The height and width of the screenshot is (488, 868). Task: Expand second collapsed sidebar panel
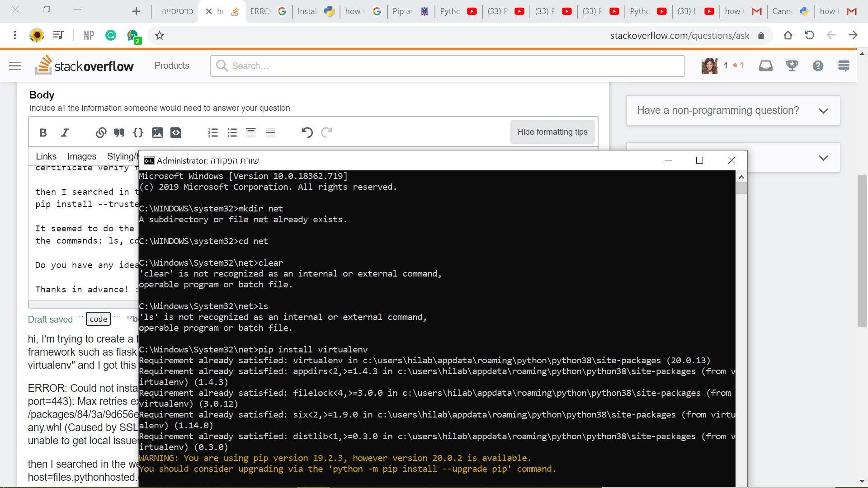tap(823, 158)
